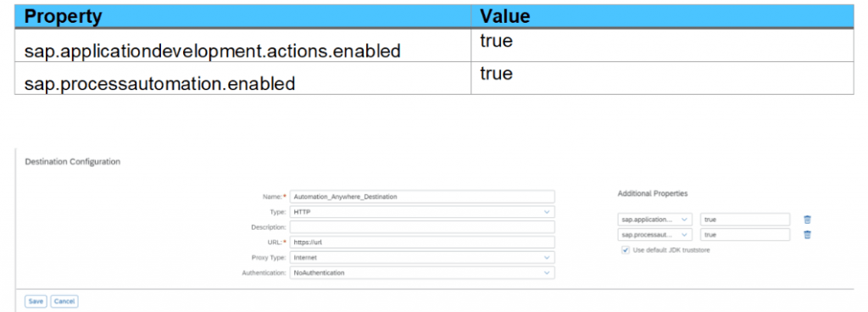868x312 pixels.
Task: Expand the sap.processaut property name dropdown
Action: pos(655,235)
